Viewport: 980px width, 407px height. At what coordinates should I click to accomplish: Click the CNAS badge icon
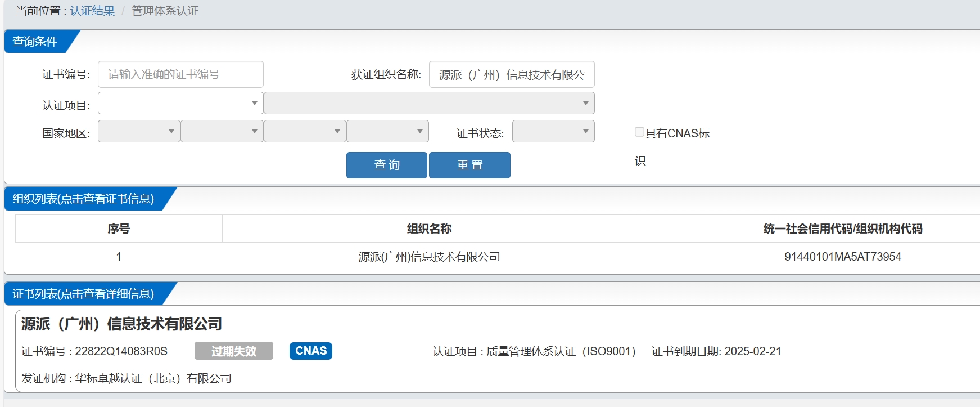point(311,351)
